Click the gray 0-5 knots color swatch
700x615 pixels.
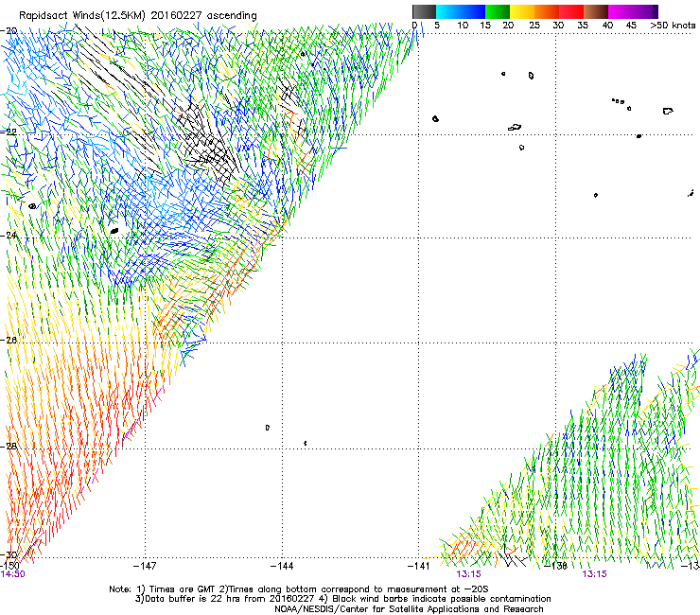[424, 11]
